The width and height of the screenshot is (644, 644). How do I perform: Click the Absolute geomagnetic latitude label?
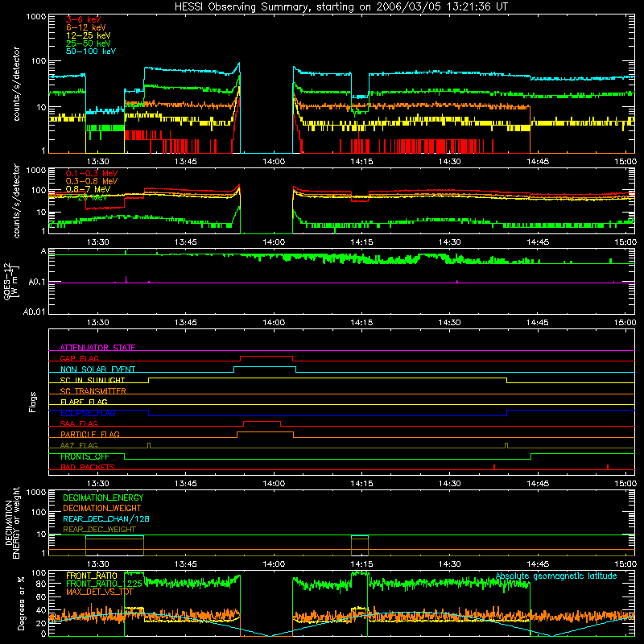pyautogui.click(x=556, y=576)
